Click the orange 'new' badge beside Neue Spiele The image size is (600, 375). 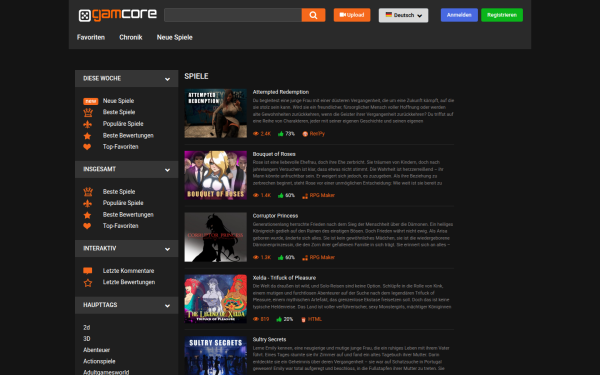pos(91,101)
